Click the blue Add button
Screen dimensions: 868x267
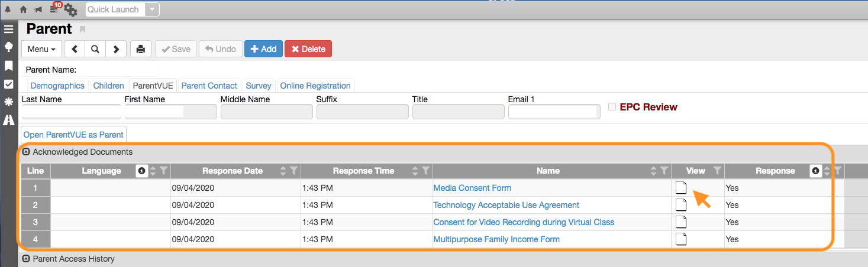(x=263, y=49)
